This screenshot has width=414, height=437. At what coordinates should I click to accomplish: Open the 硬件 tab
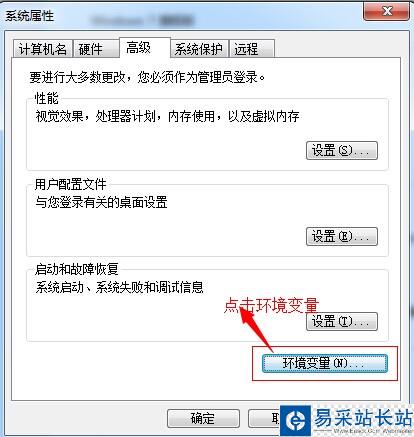click(96, 49)
